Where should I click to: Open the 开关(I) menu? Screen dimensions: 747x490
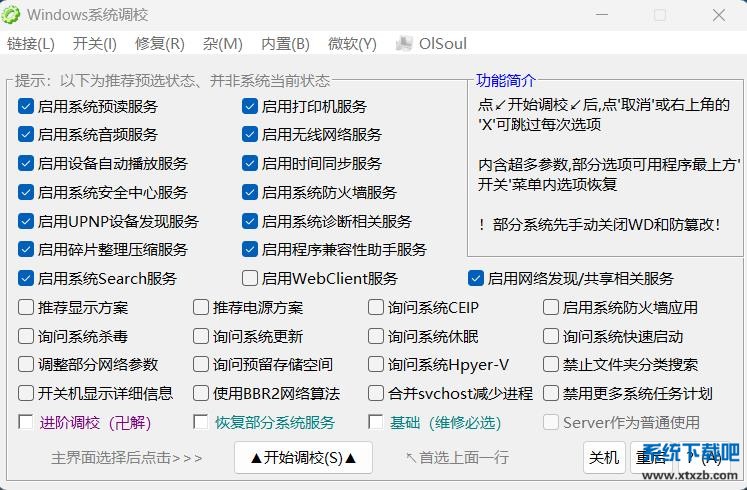(95, 44)
